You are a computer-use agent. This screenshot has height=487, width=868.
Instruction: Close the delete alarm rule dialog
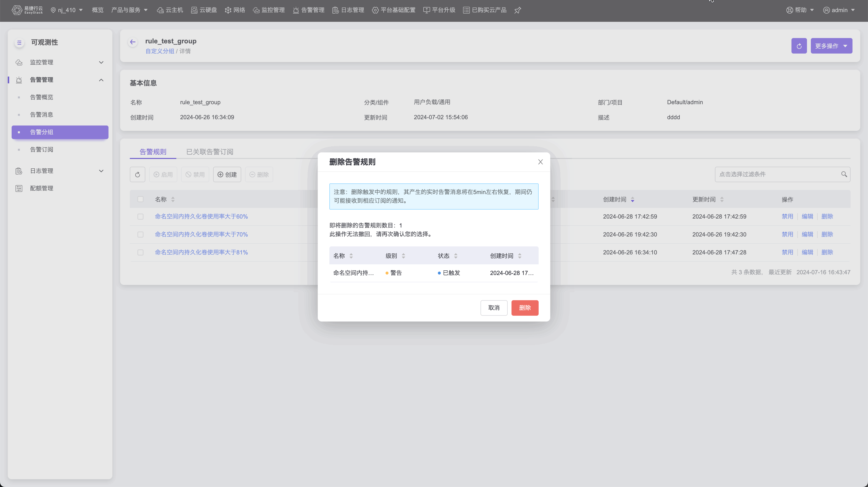pyautogui.click(x=541, y=162)
